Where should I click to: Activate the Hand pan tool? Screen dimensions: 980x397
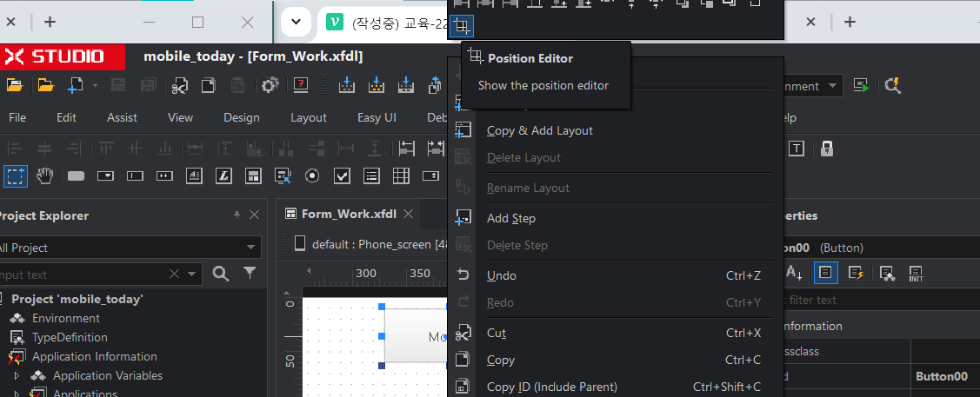point(44,176)
